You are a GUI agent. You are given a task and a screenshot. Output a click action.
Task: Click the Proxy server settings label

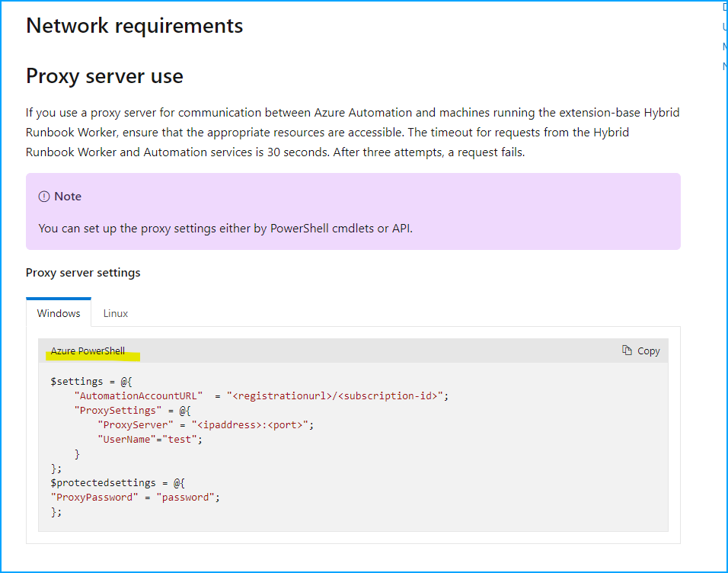82,272
